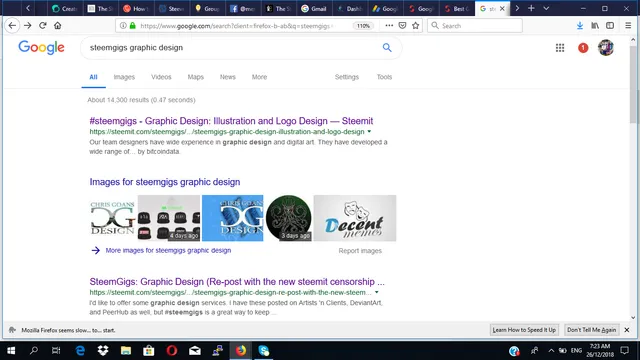This screenshot has width=640, height=360.
Task: Toggle the sidebar view icon
Action: (x=610, y=25)
